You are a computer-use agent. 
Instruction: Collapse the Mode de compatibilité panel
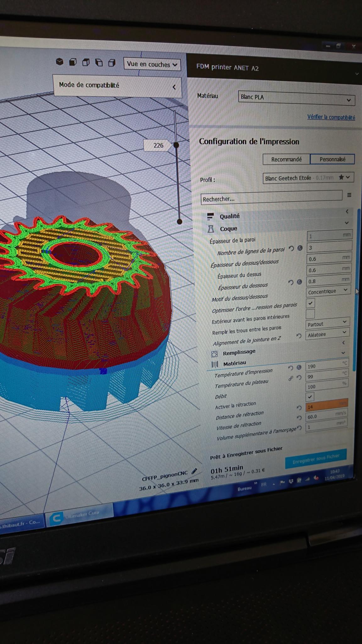click(x=174, y=87)
